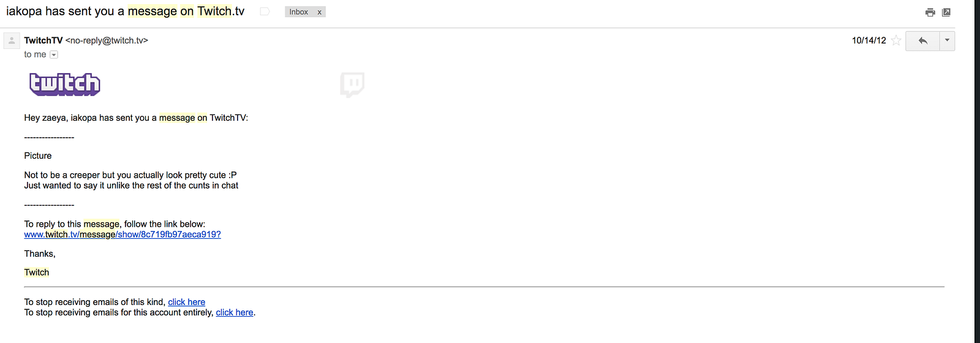
Task: Click the sender avatar icon
Action: [x=12, y=41]
